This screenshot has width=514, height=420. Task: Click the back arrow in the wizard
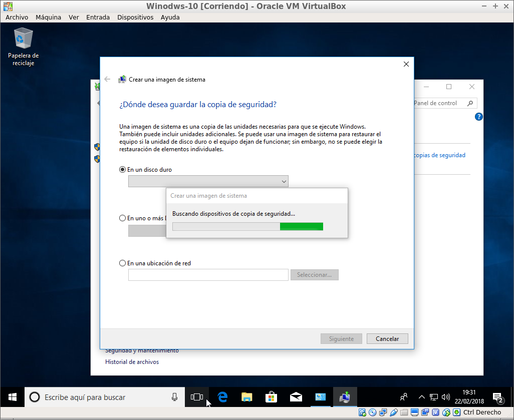tap(107, 79)
